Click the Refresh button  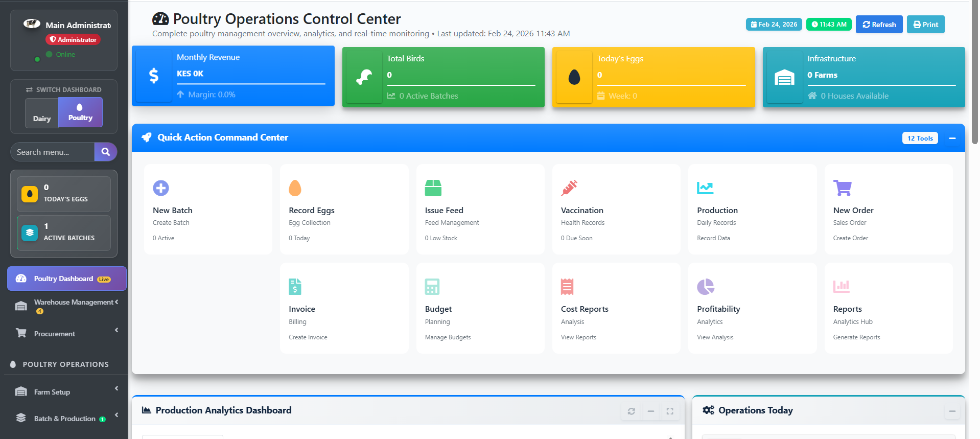pos(879,25)
